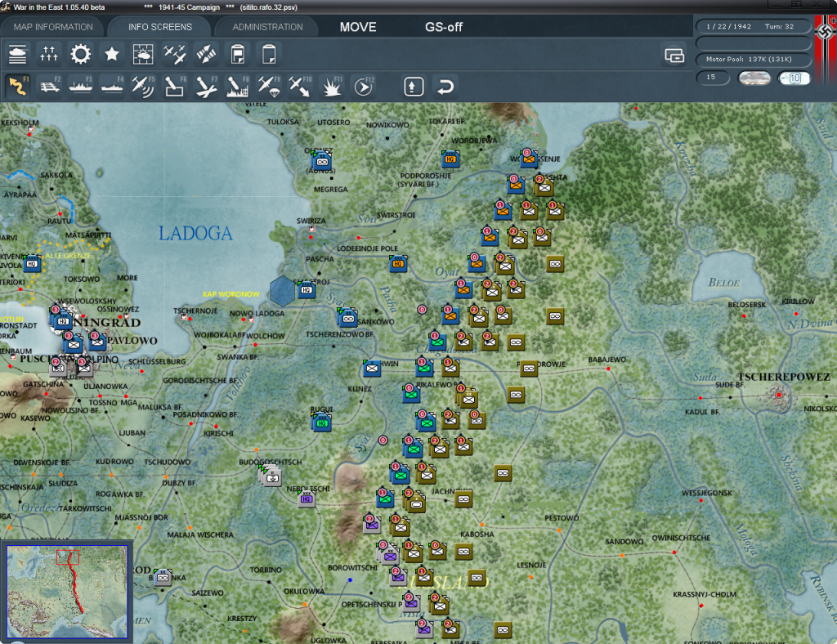Click the minimap overview thumbnail
Image resolution: width=837 pixels, height=644 pixels.
(x=67, y=591)
